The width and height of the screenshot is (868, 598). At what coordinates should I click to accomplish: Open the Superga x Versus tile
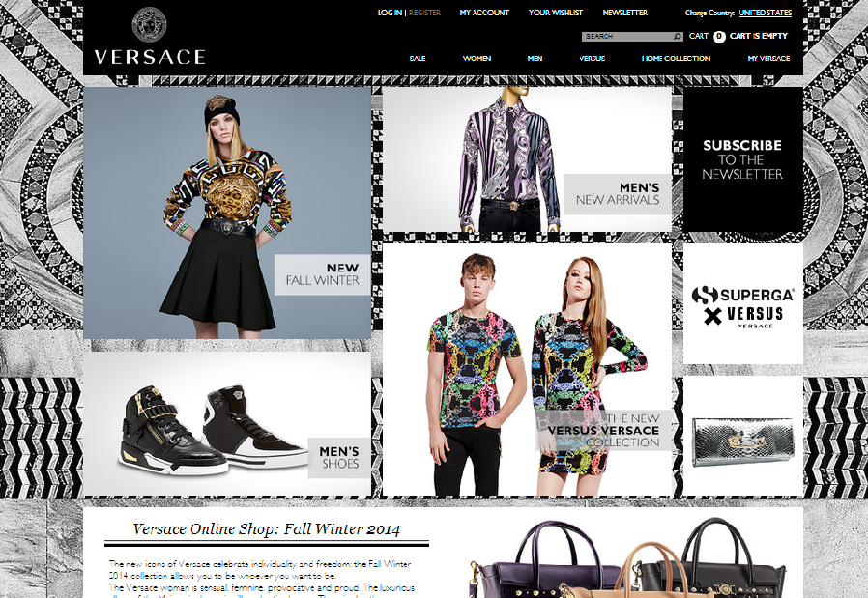[x=743, y=303]
